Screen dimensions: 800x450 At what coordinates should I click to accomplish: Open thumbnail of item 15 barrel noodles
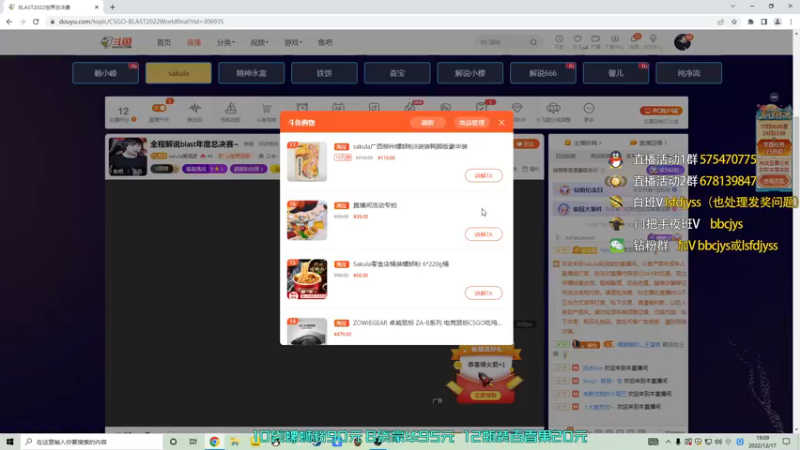tap(307, 279)
